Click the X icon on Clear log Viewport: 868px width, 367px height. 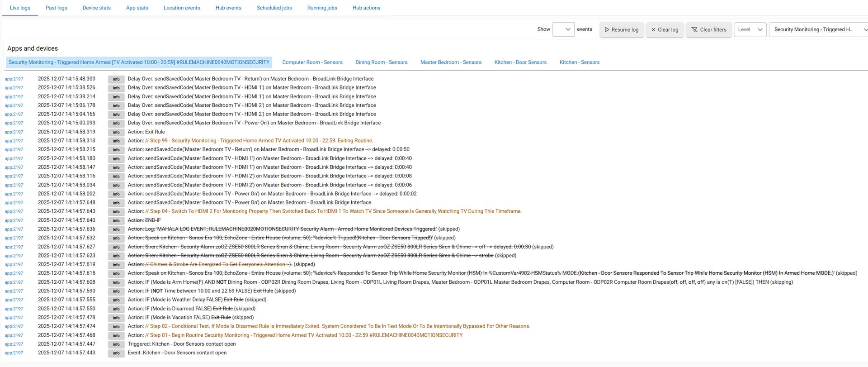click(x=653, y=30)
